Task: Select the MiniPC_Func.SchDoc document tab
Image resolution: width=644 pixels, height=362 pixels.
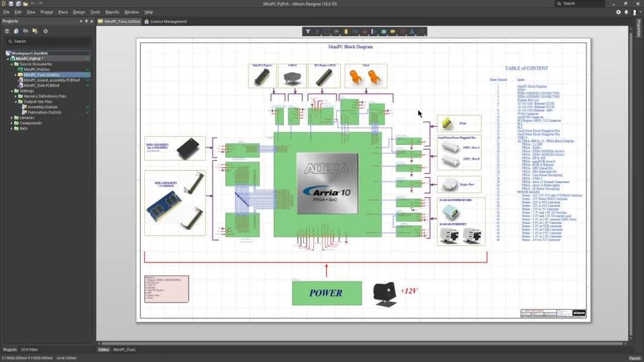Action: tap(119, 21)
